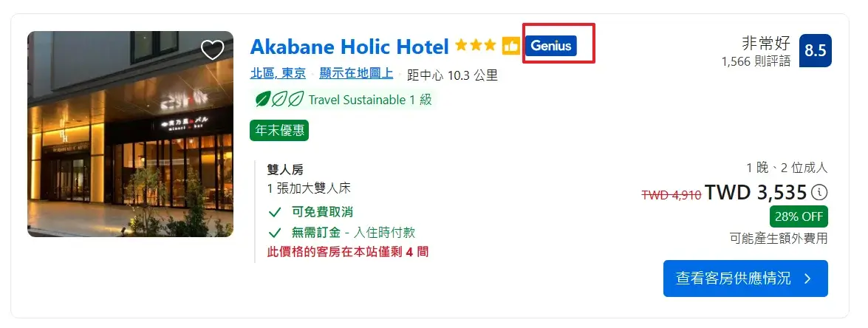Click the Travel Sustainable leaf icons
Image resolution: width=868 pixels, height=328 pixels.
point(278,99)
